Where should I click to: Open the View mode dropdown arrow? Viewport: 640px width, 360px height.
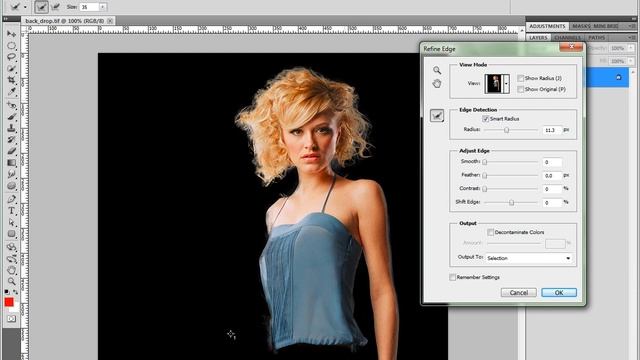(507, 84)
